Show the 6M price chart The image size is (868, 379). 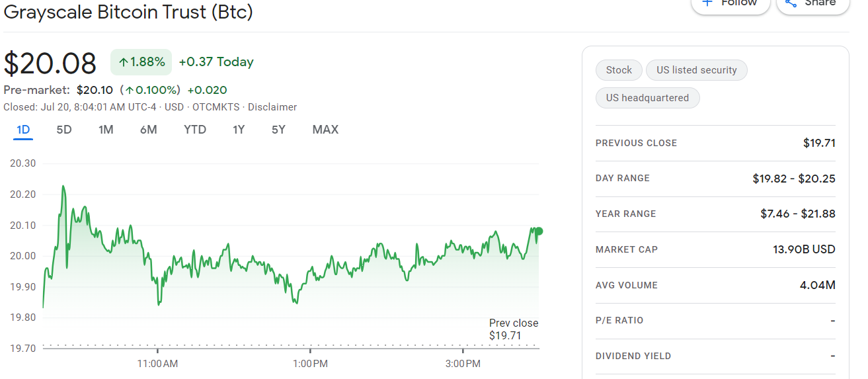point(149,130)
